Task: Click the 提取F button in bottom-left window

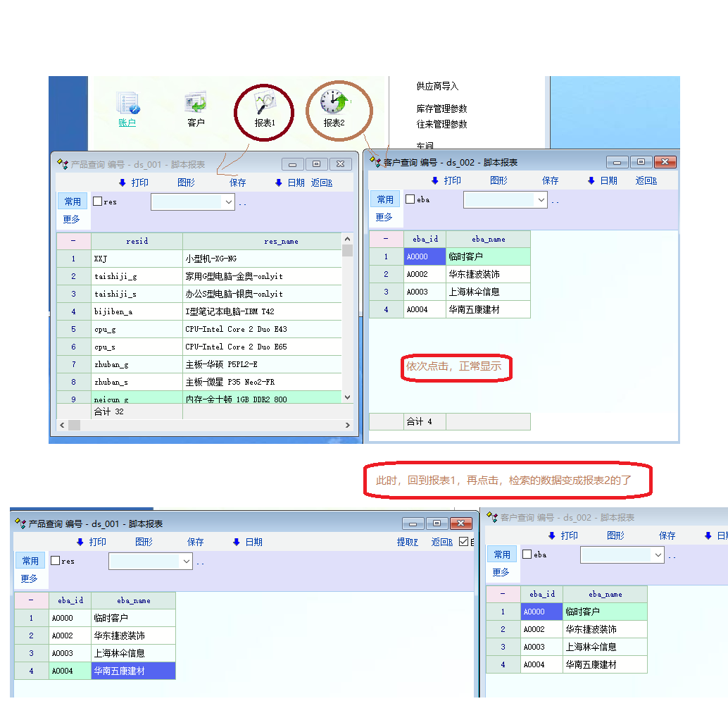Action: pyautogui.click(x=407, y=542)
